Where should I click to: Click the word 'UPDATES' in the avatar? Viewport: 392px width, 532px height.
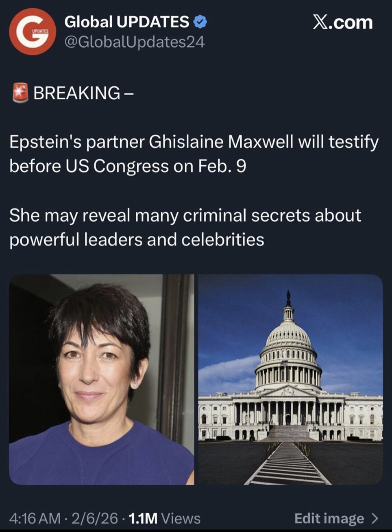click(40, 32)
